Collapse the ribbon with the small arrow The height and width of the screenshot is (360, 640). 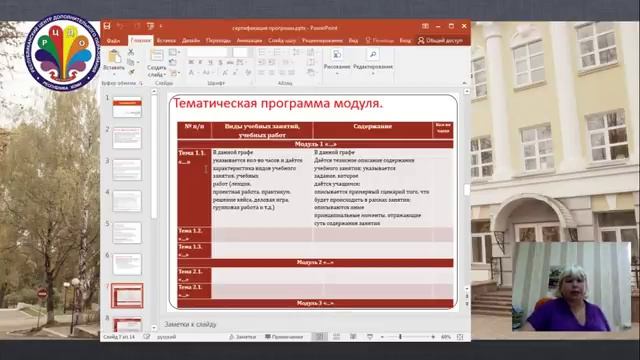464,83
